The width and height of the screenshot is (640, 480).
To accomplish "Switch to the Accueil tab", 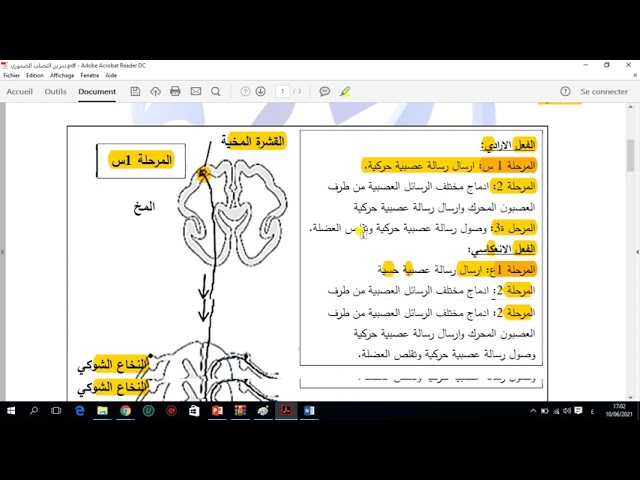I will tap(20, 91).
